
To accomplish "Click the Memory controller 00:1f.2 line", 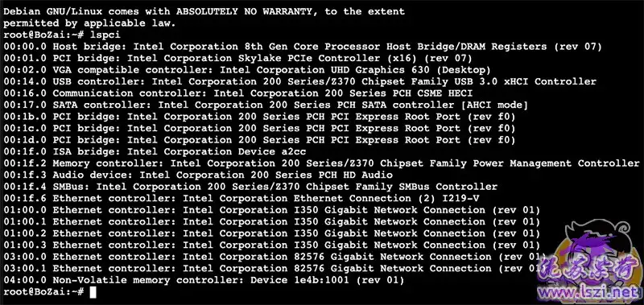I will (321, 163).
